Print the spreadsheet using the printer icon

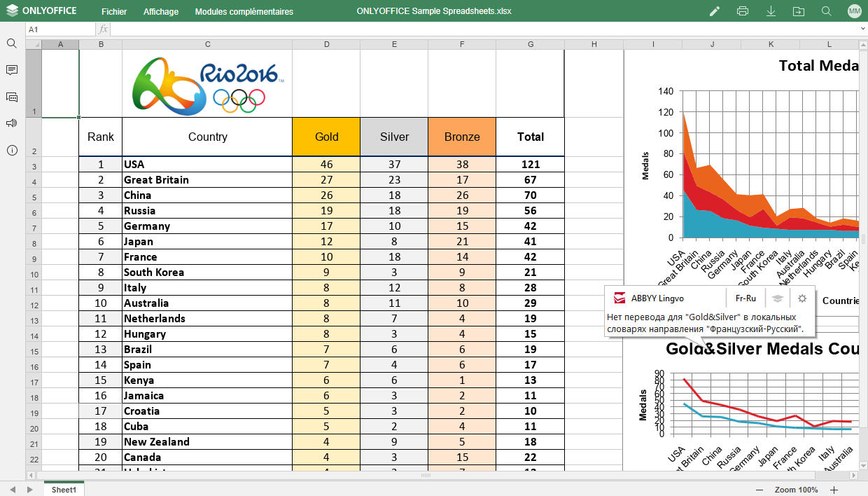coord(743,11)
